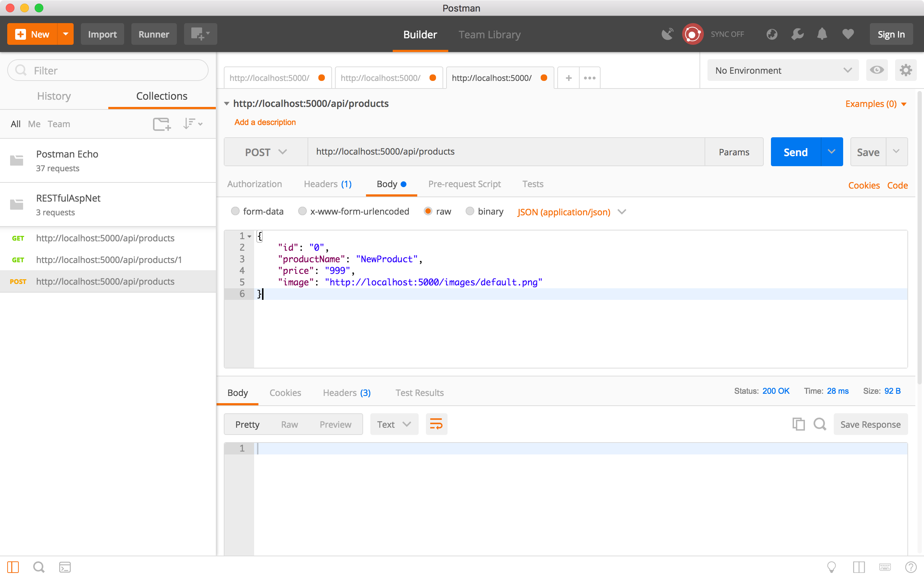Image resolution: width=924 pixels, height=578 pixels.
Task: Open the Runner
Action: 154,34
